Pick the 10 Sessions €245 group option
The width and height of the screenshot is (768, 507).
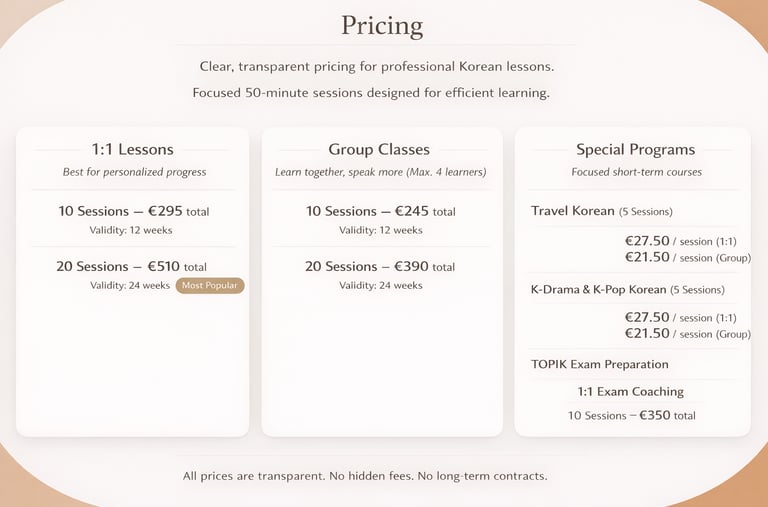click(380, 211)
